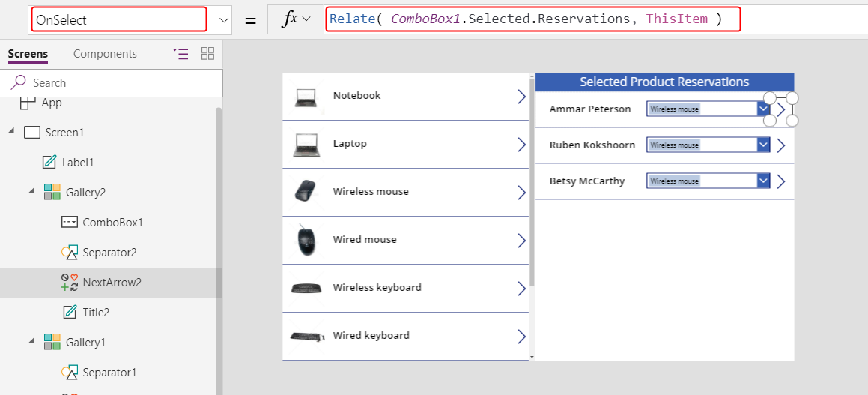Select Gallery1 in the tree view
868x395 pixels.
[x=85, y=342]
